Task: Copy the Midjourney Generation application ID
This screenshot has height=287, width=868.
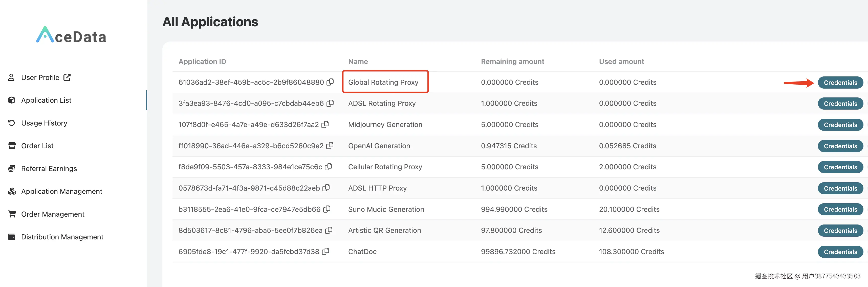Action: (325, 125)
